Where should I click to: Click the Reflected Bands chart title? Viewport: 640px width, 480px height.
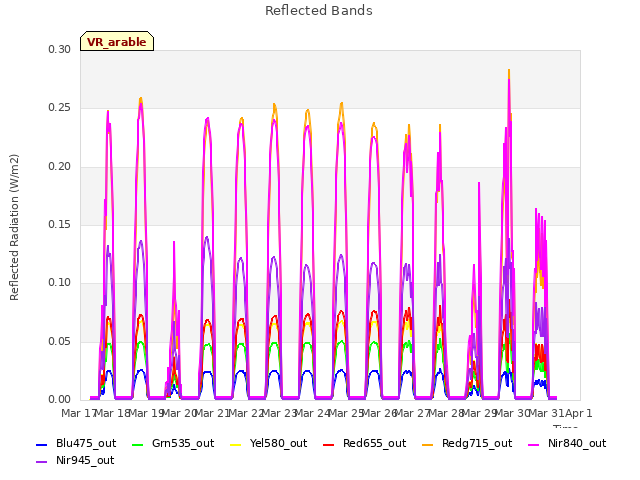coord(319,11)
